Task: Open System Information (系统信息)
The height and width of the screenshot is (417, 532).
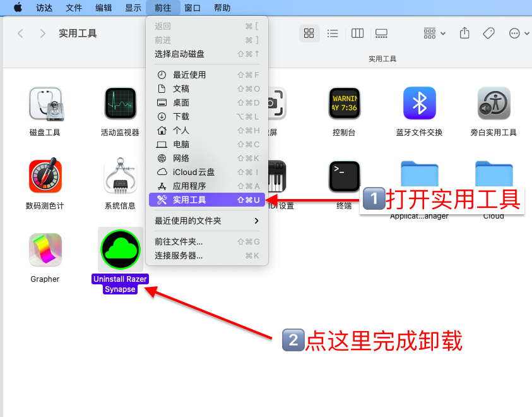Action: coord(121,176)
